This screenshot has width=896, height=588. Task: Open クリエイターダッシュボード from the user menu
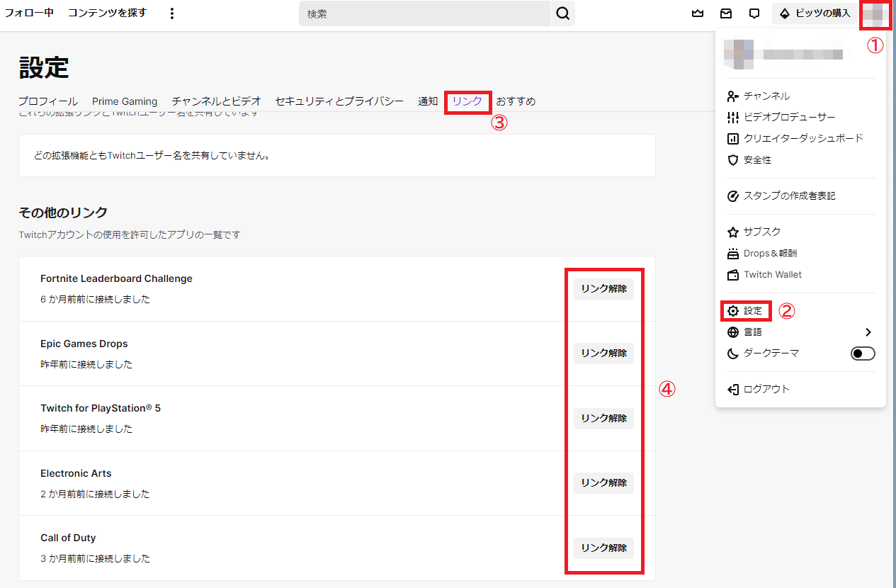point(803,138)
